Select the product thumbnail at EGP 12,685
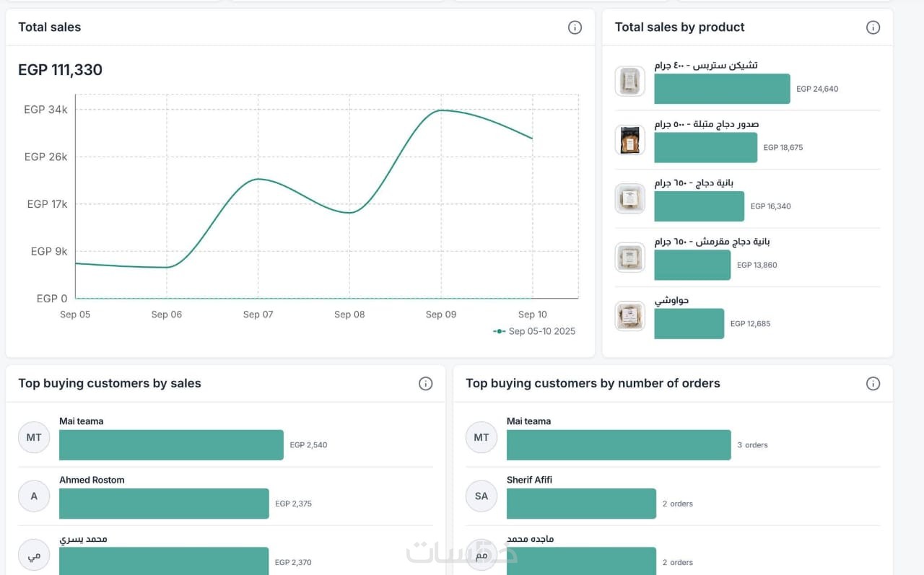 629,316
